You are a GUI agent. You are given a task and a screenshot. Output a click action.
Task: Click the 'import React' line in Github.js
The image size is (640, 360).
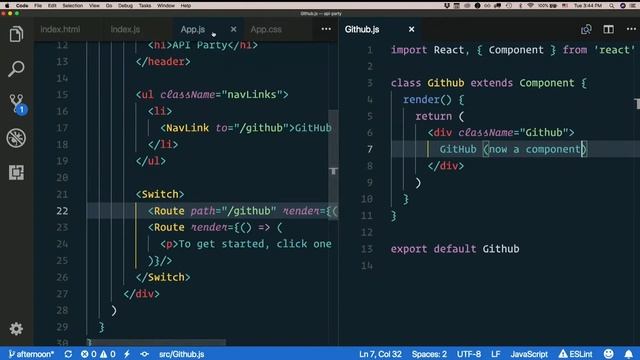point(513,50)
